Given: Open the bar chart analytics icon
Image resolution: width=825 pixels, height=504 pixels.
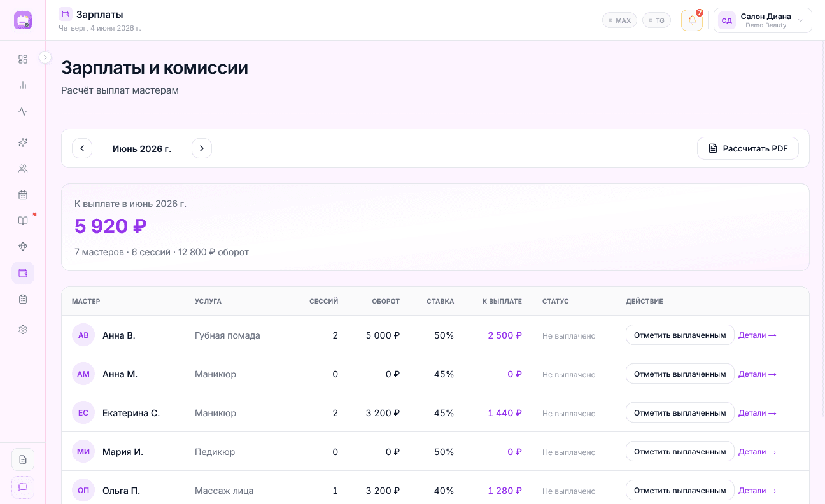Looking at the screenshot, I should click(23, 85).
